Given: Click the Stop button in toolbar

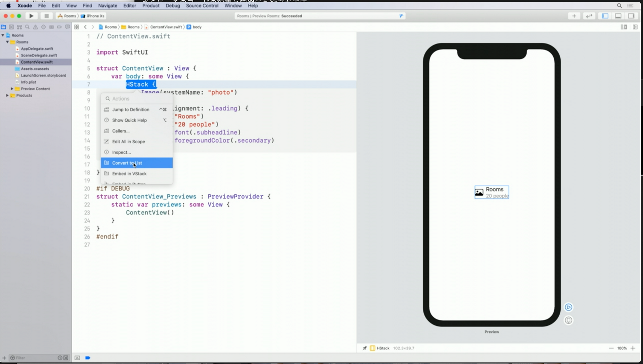Looking at the screenshot, I should point(46,16).
